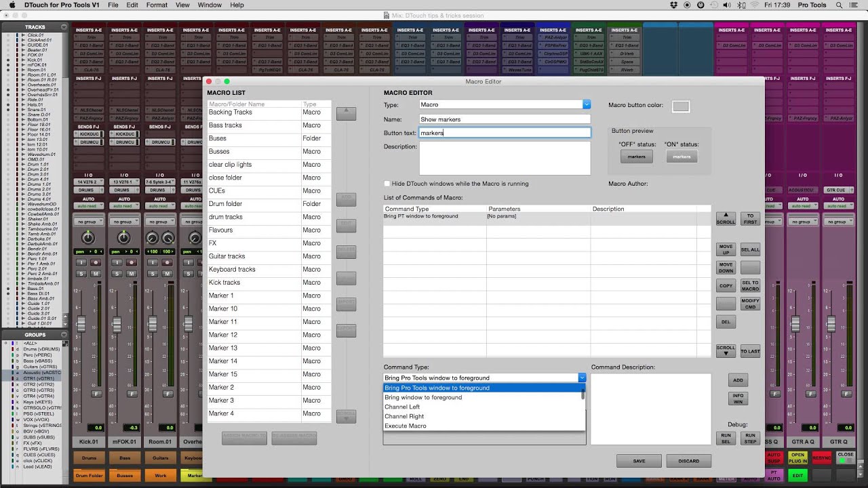Screen dimensions: 868x488
Task: Mute the Kick.01 track
Action: pos(96,273)
